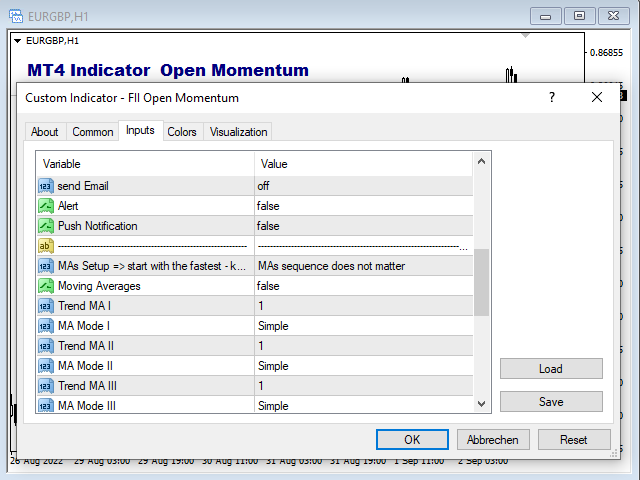The height and width of the screenshot is (480, 640).
Task: Close the Custom Indicator dialog
Action: [x=597, y=97]
